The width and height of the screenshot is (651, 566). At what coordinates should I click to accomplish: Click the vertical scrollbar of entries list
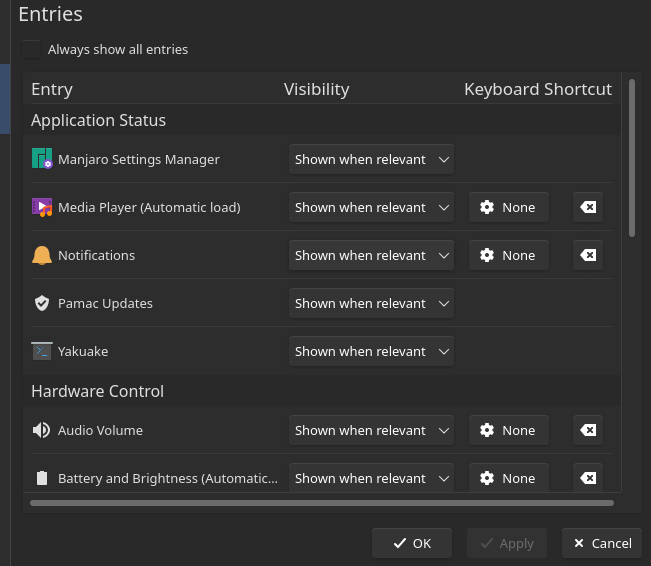(x=632, y=158)
